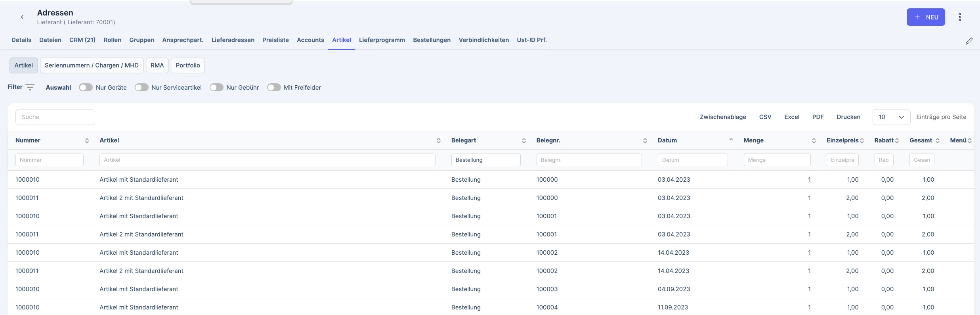The width and height of the screenshot is (980, 315).
Task: Sort the Artikel column with arrows
Action: pyautogui.click(x=438, y=140)
